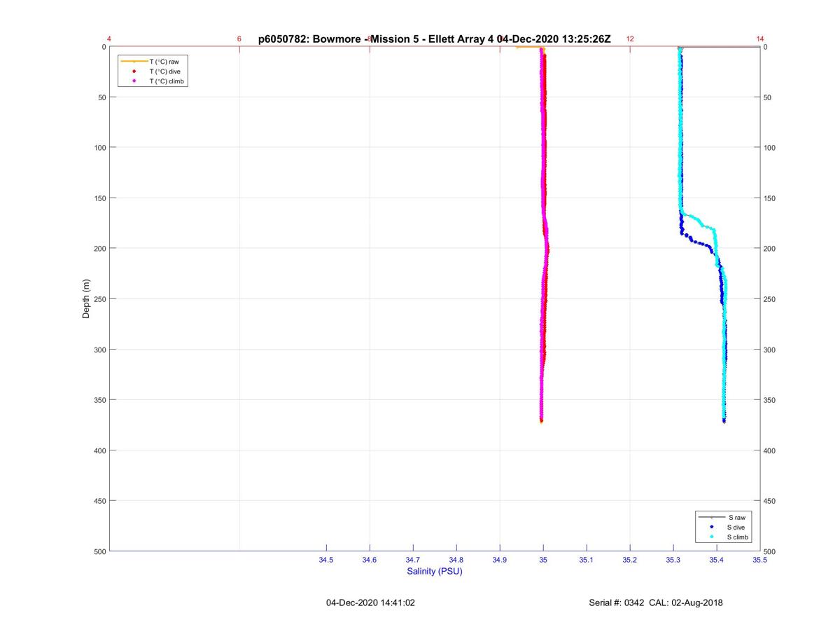Click the 450 tick on the right depth axis

pos(769,501)
